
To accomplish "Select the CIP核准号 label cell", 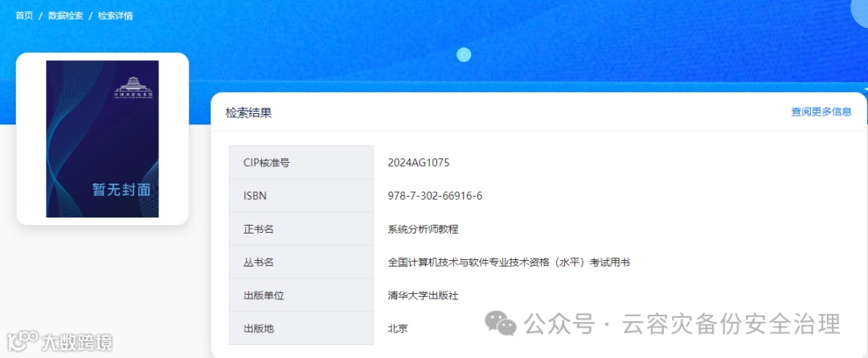I will click(301, 162).
